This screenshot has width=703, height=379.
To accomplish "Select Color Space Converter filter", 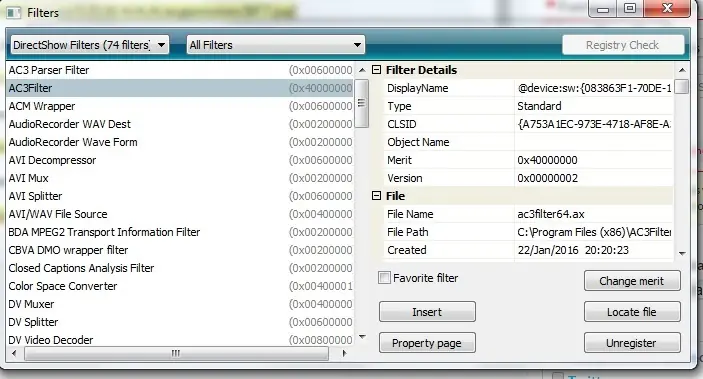I will click(x=180, y=286).
